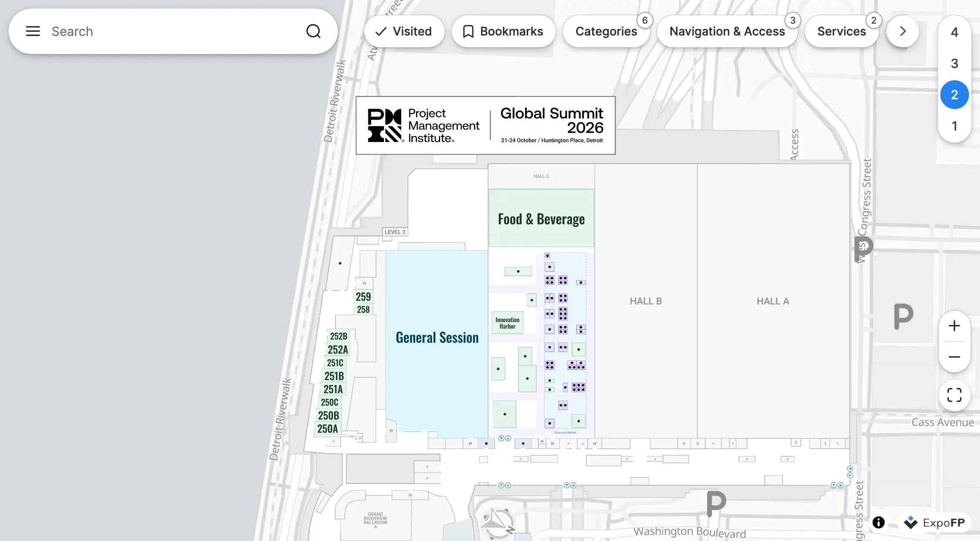
Task: Open the info icon near ExpoFP
Action: point(879,522)
